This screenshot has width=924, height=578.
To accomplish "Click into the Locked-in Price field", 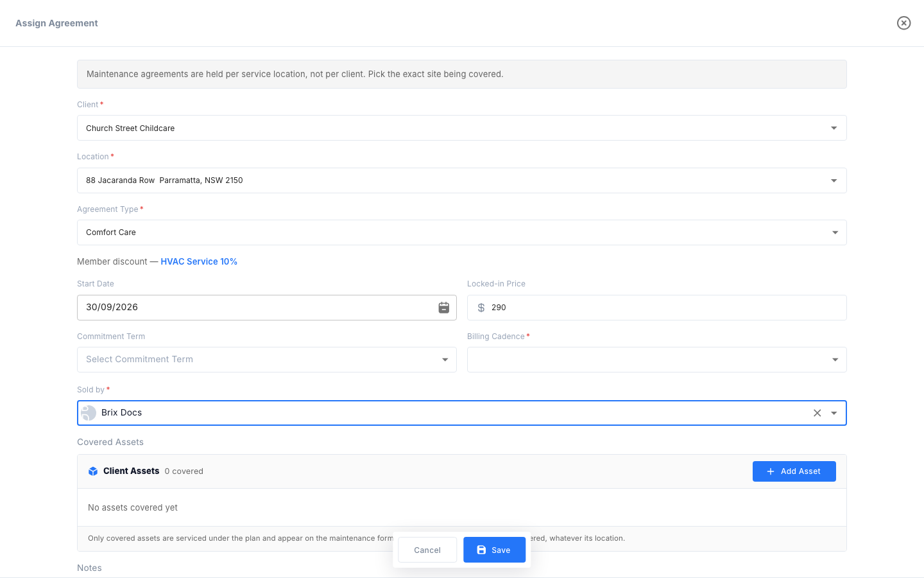I will [x=657, y=308].
